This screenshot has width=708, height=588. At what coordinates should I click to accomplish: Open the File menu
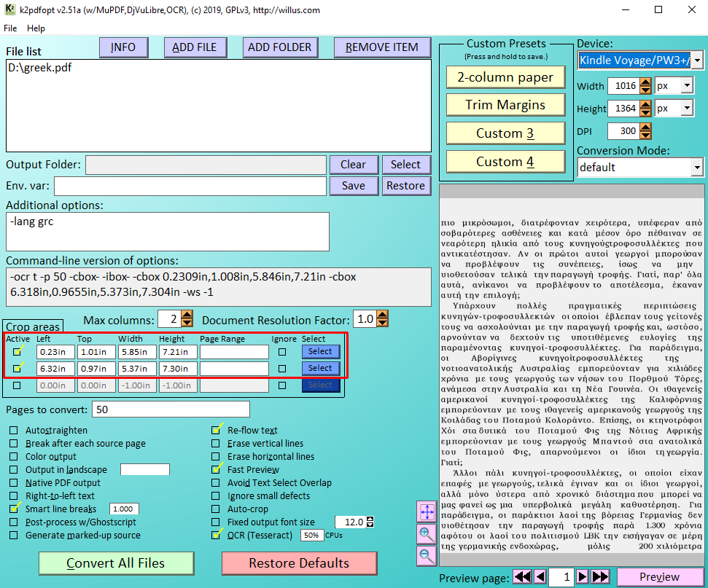pos(10,28)
